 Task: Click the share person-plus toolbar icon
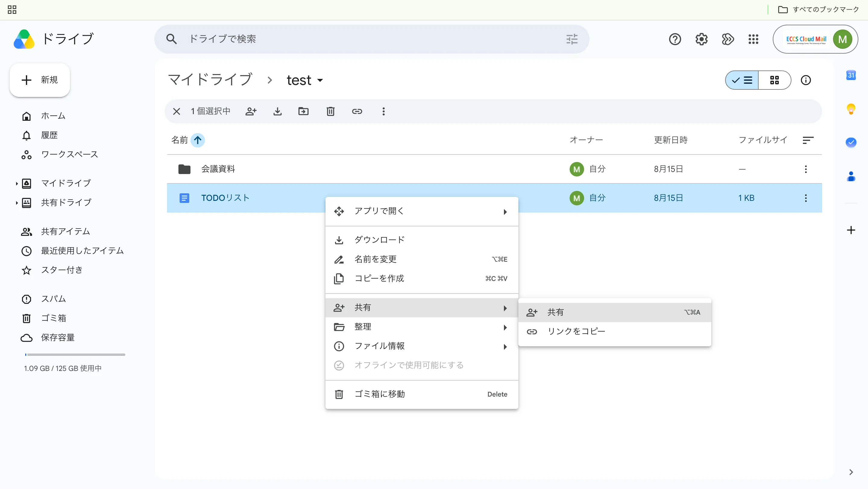coord(251,111)
